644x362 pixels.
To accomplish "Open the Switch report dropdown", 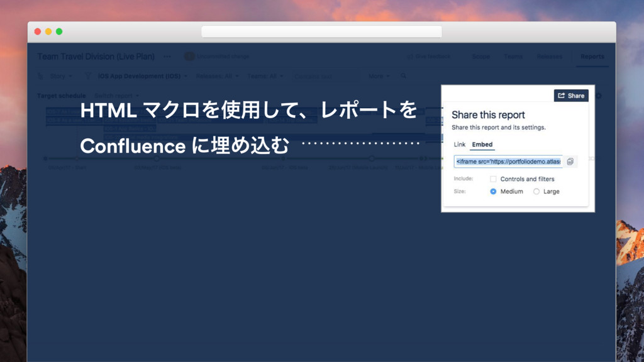I will click(116, 96).
